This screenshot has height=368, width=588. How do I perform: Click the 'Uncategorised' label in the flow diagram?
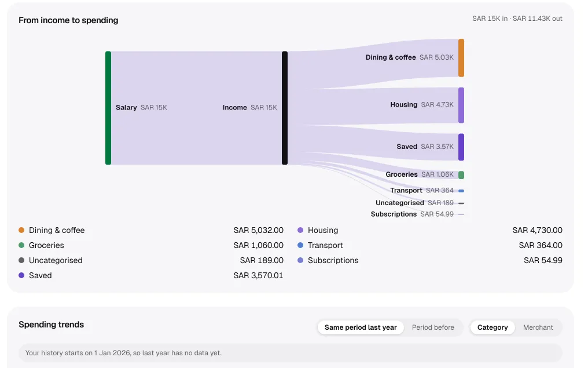400,203
